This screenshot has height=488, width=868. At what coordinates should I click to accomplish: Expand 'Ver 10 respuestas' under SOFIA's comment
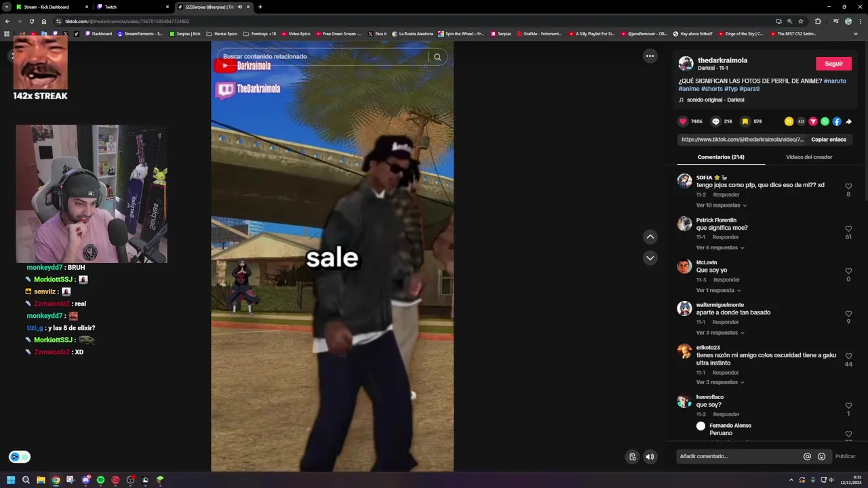721,205
